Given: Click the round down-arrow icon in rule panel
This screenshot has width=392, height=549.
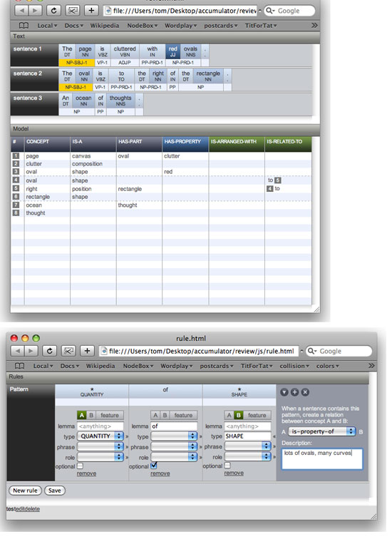Looking at the screenshot, I should click(x=284, y=392).
